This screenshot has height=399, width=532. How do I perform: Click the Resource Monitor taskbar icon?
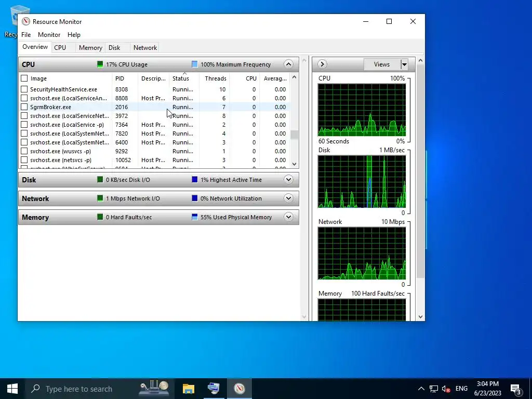(x=239, y=389)
